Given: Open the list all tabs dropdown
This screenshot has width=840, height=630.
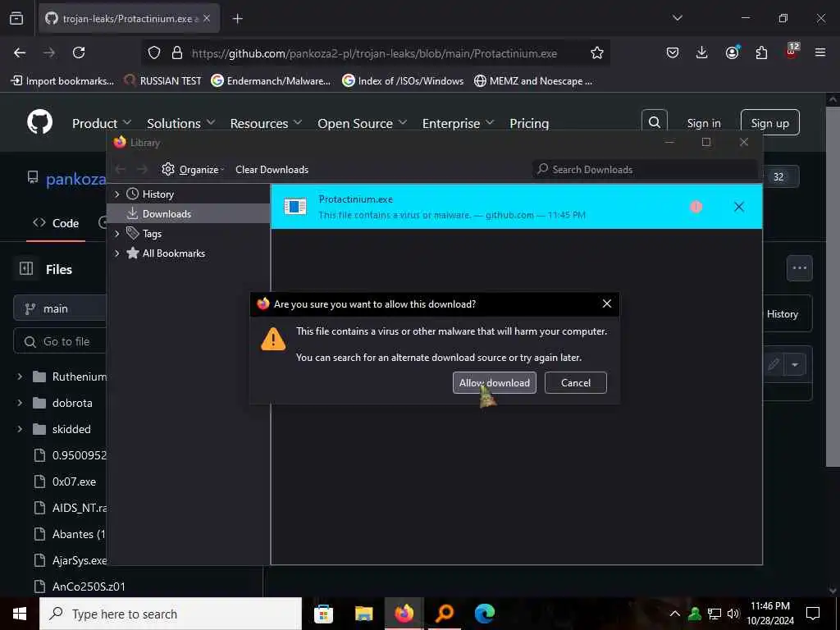Looking at the screenshot, I should pyautogui.click(x=677, y=18).
